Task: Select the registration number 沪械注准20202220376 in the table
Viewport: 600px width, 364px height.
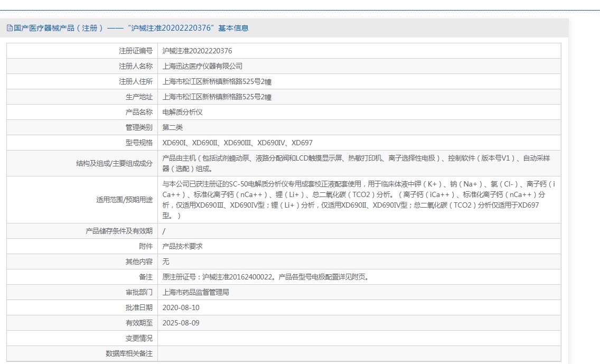Action: click(197, 51)
